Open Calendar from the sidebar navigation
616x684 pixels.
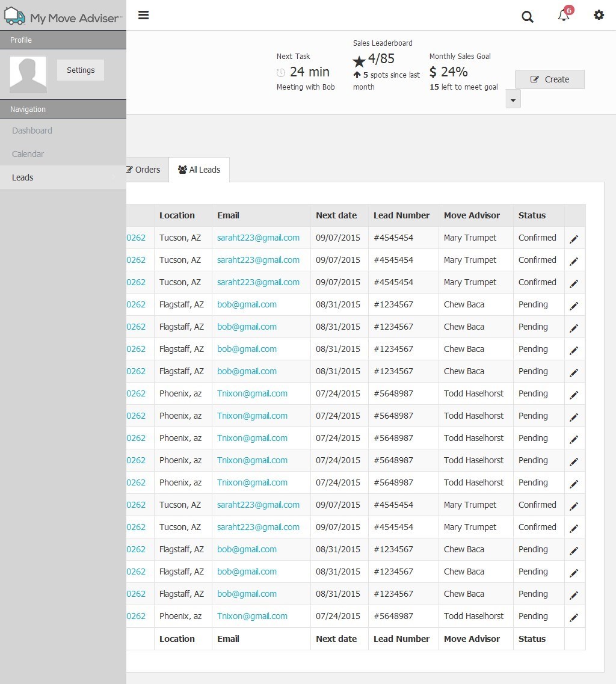(x=28, y=154)
